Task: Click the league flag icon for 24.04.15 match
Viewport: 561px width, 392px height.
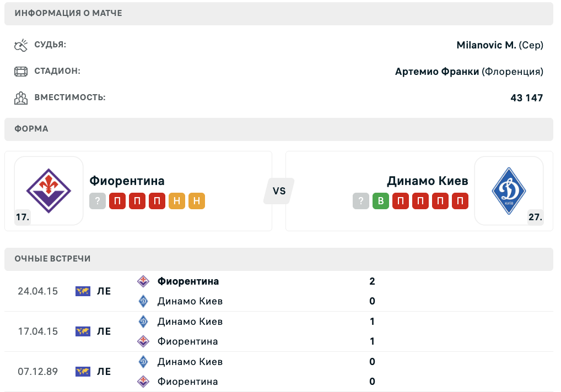Action: [x=83, y=291]
